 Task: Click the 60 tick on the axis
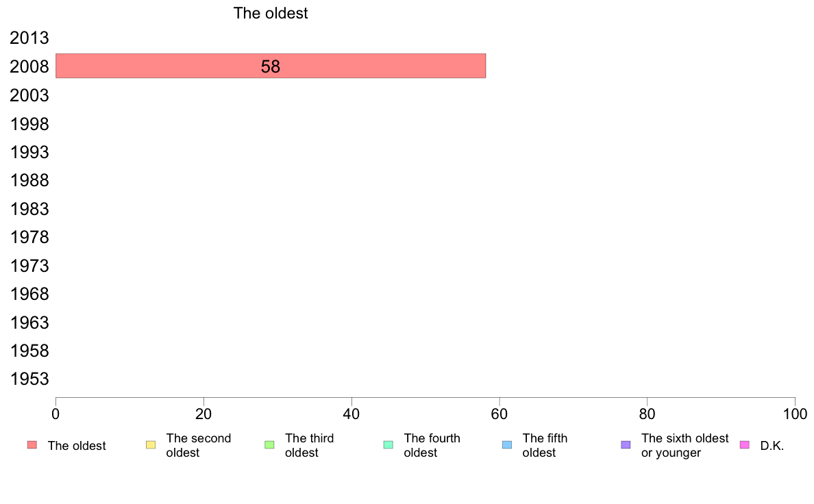click(x=500, y=414)
